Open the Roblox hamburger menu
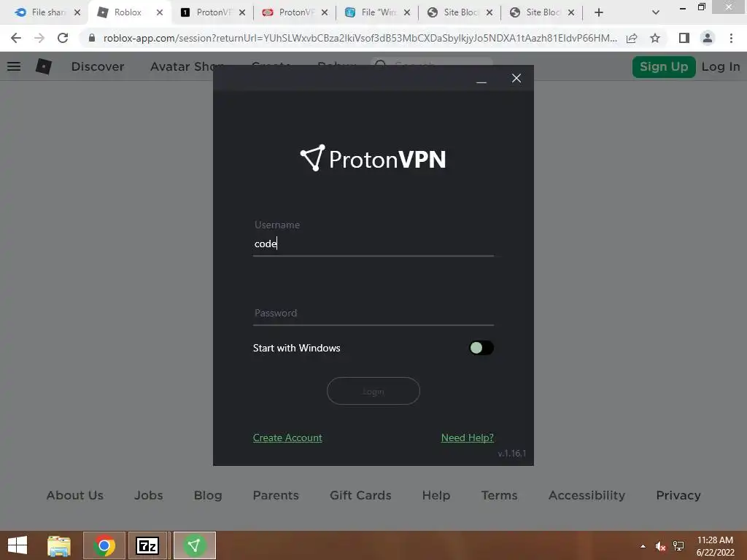The image size is (747, 560). pyautogui.click(x=14, y=66)
